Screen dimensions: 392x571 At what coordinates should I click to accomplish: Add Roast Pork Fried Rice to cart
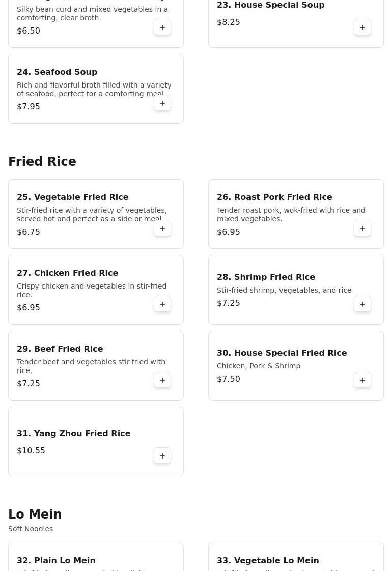point(362,229)
